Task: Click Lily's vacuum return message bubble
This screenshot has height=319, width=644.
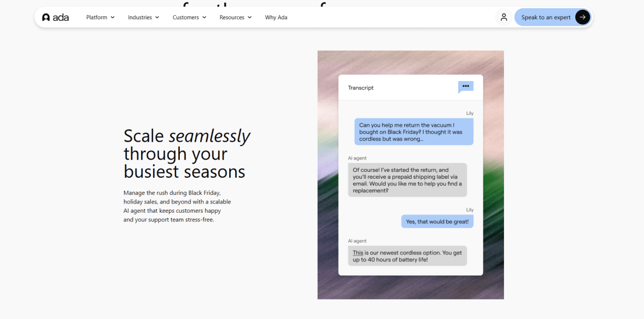Action: tap(414, 132)
